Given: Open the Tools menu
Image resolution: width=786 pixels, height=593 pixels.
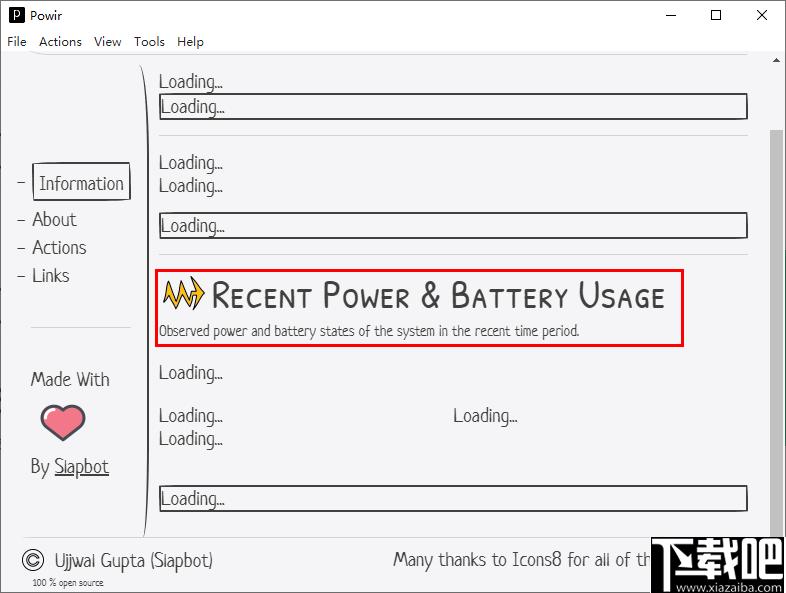Looking at the screenshot, I should [x=149, y=42].
